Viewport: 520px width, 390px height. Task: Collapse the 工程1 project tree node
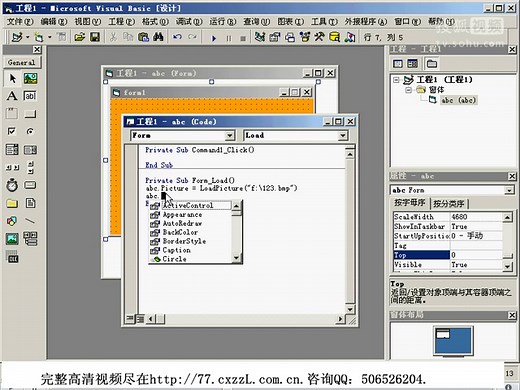[396, 80]
